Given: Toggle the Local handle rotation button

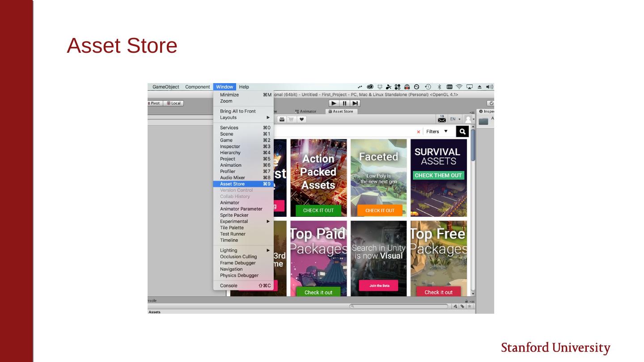Looking at the screenshot, I should (174, 103).
